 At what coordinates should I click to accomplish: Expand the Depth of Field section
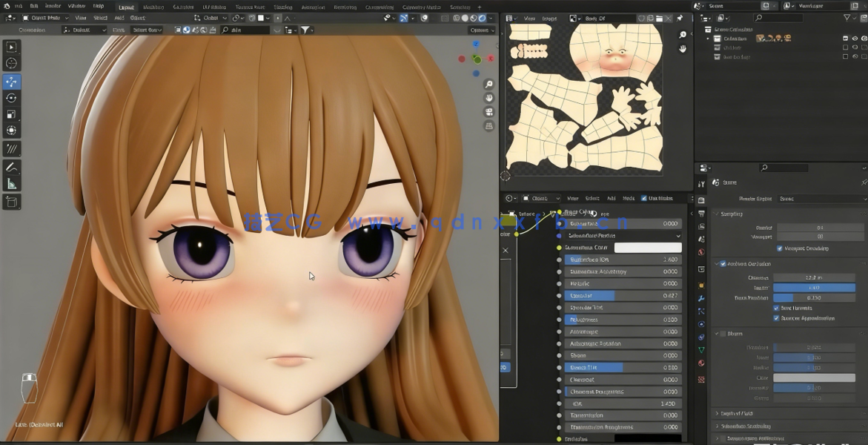pyautogui.click(x=741, y=413)
